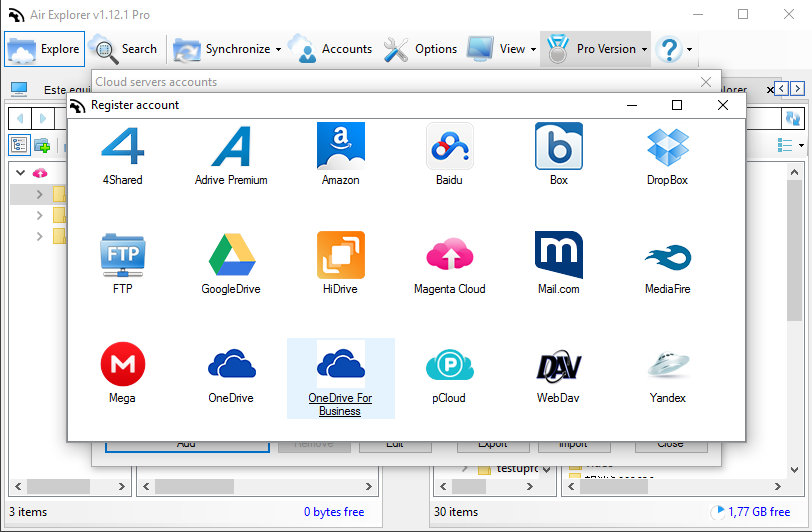The height and width of the screenshot is (532, 812).
Task: Choose the WebDav server icon
Action: tap(559, 367)
